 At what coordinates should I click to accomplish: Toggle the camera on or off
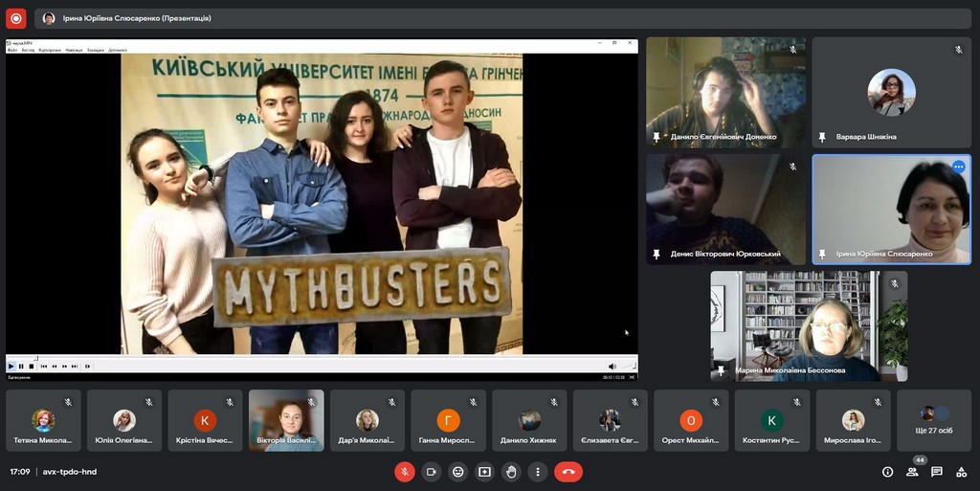[432, 472]
